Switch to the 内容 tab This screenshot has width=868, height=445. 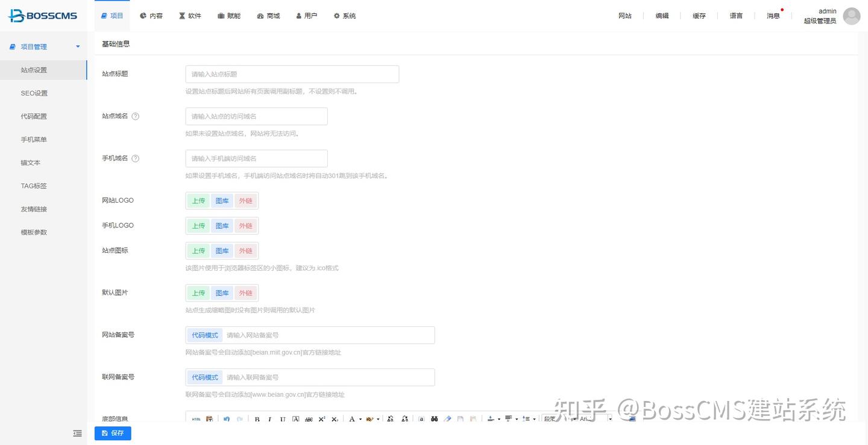pos(151,16)
